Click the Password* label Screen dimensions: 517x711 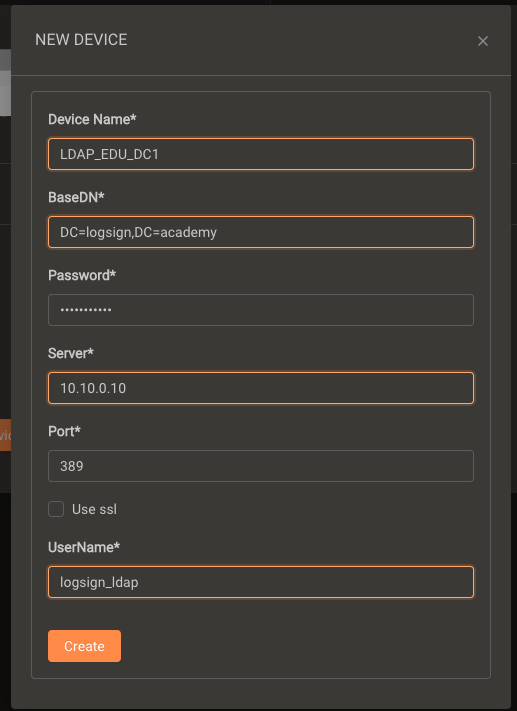[82, 275]
